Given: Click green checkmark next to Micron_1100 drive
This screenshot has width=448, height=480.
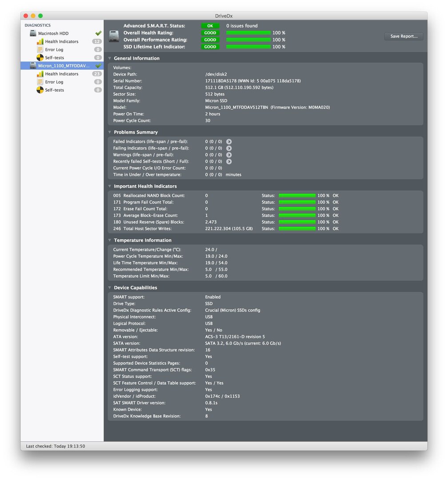Looking at the screenshot, I should (x=98, y=65).
